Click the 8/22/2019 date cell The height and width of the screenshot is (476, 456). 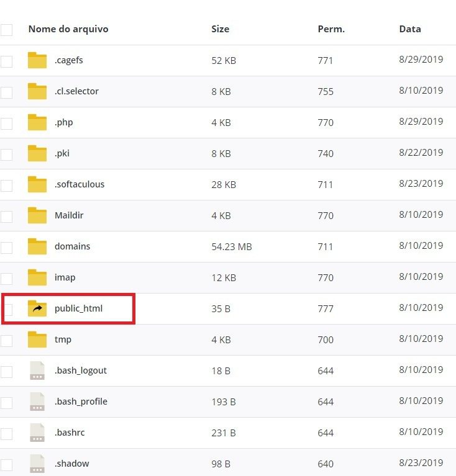tap(421, 153)
